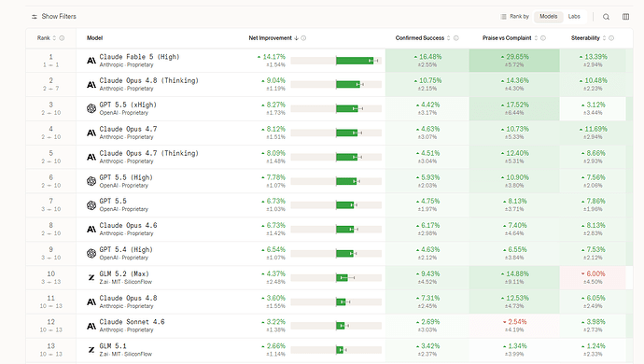Open the GLM 5.2 (Max) model
Image resolution: width=644 pixels, height=364 pixels.
[x=124, y=273]
